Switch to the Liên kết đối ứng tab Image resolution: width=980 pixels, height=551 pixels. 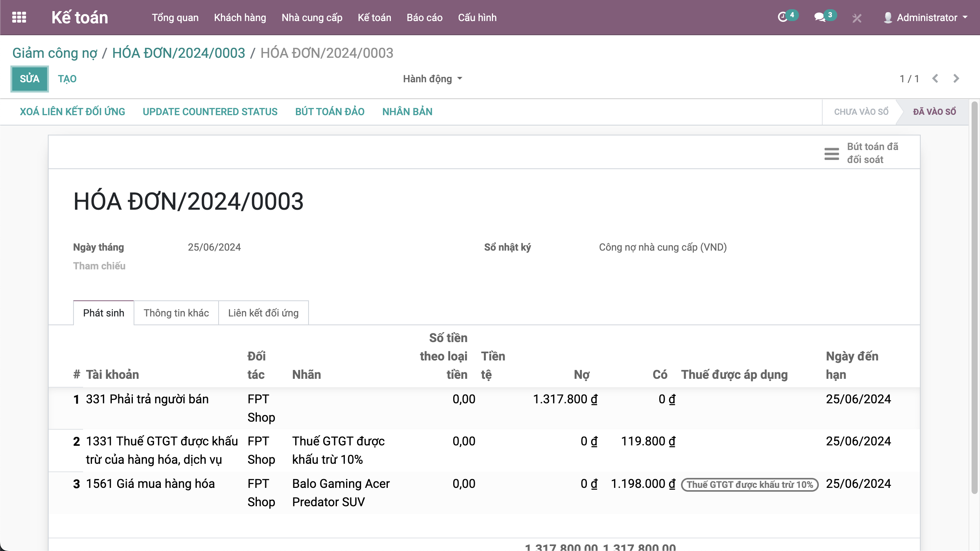point(263,313)
